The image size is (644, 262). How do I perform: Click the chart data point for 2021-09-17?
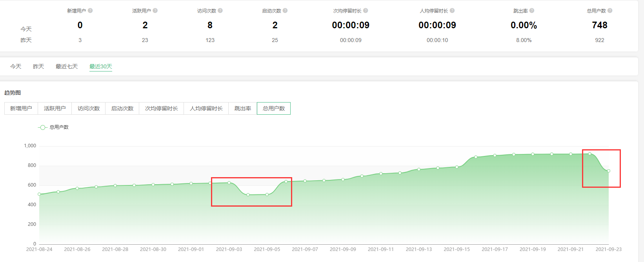[495, 156]
